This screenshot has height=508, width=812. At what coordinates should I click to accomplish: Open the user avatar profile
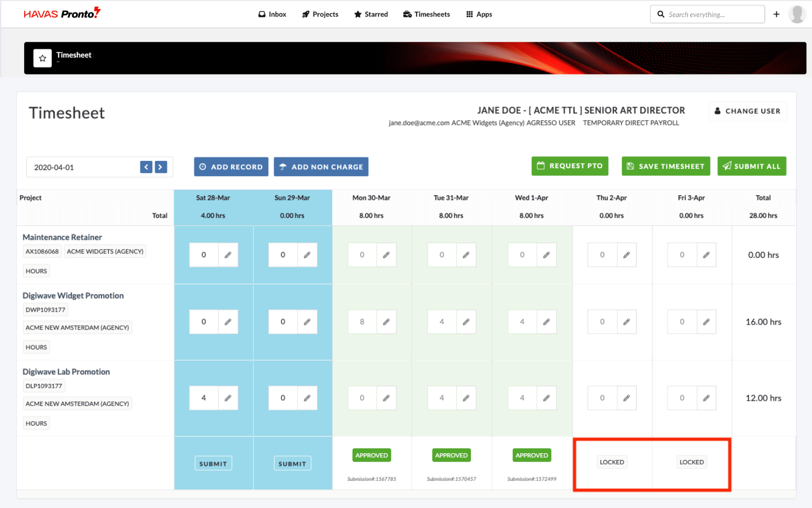pos(797,14)
